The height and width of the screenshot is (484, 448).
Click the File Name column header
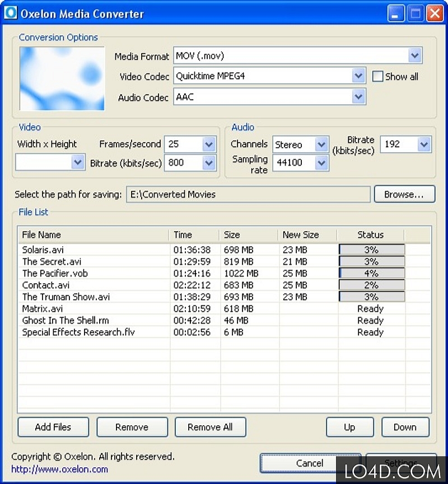[94, 235]
